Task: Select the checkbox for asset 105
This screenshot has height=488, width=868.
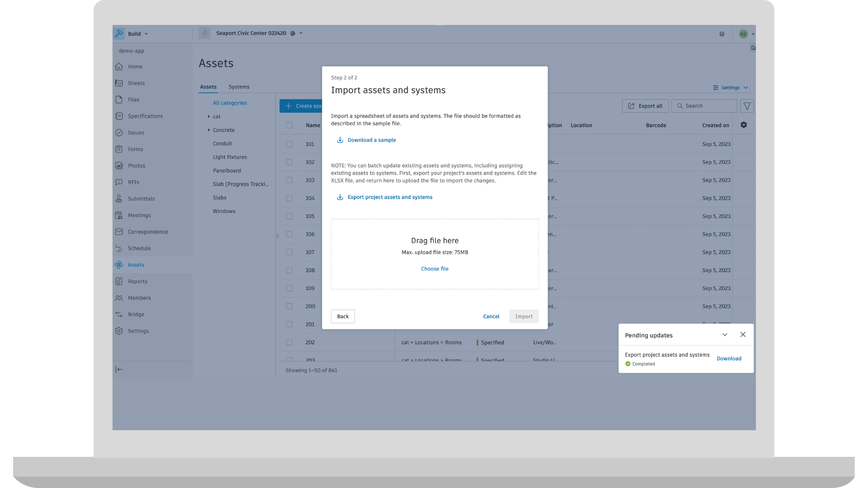Action: click(x=289, y=216)
